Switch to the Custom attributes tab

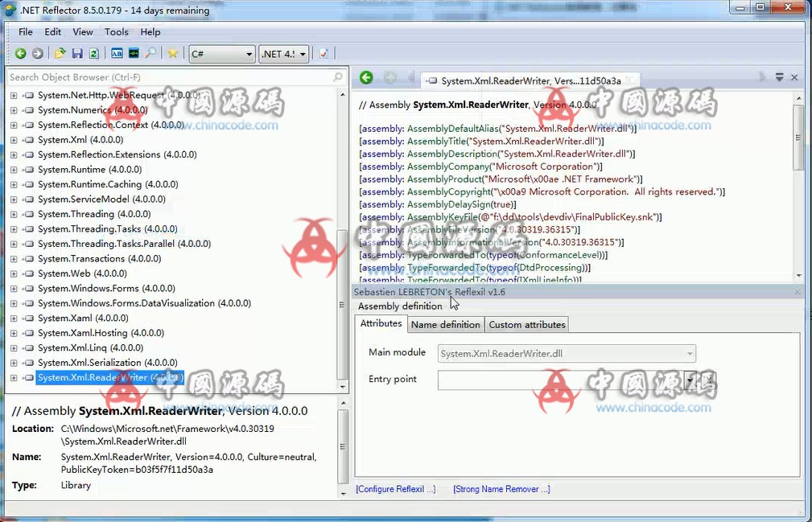pyautogui.click(x=527, y=325)
